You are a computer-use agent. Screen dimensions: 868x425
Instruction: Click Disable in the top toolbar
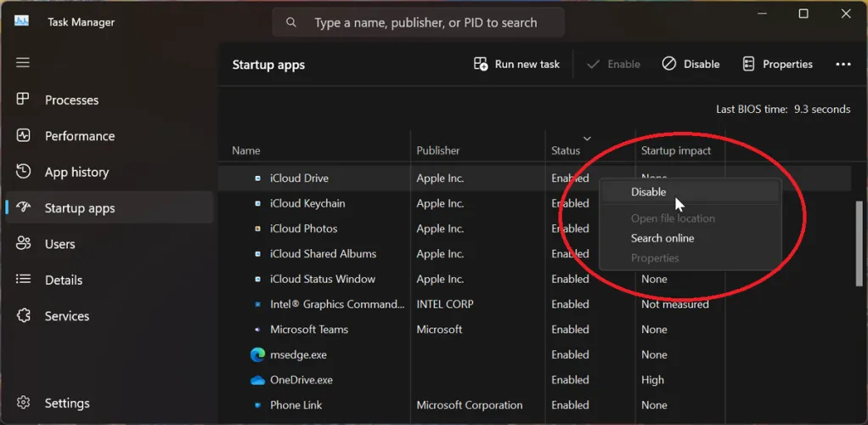(x=690, y=64)
